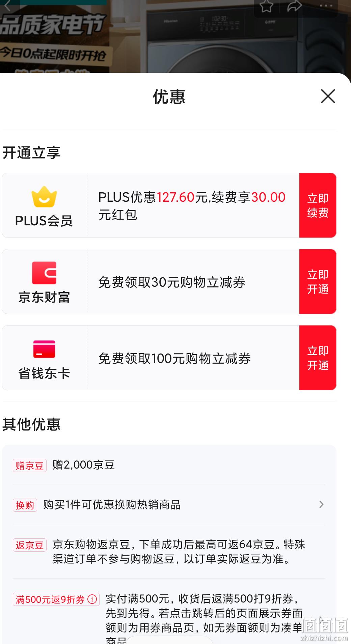Tap the 省钱东卡 card icon
Viewport: 351px width, 644px height.
click(44, 349)
